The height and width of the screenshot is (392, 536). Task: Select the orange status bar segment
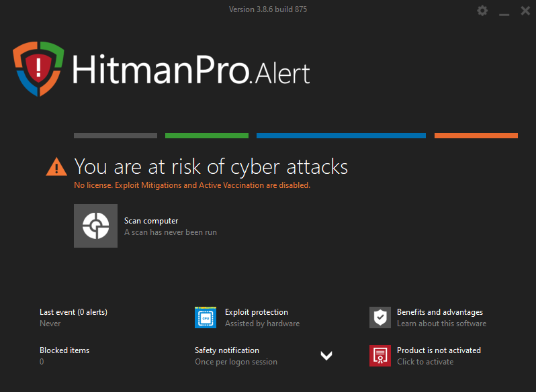pos(476,136)
